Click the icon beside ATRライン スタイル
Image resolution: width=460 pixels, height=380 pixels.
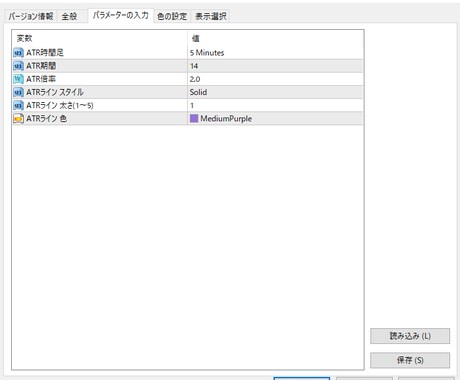[x=18, y=92]
